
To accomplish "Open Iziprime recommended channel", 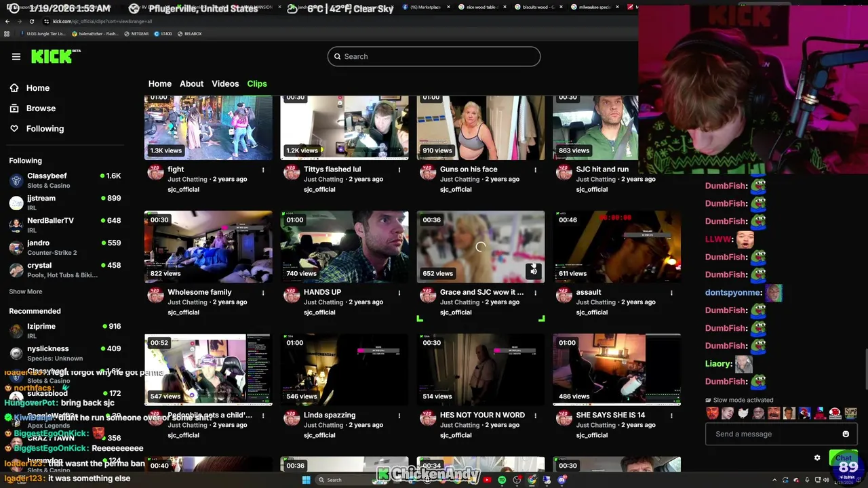I will click(65, 331).
